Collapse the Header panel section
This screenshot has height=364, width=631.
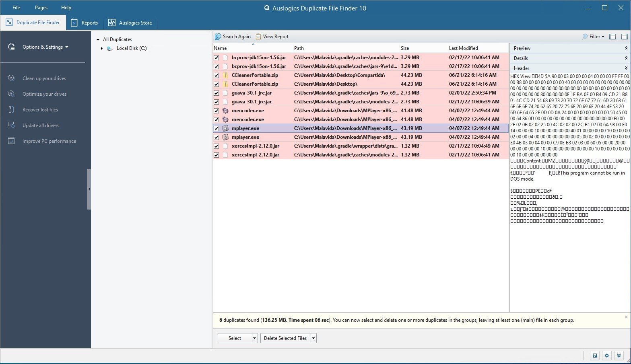click(626, 68)
